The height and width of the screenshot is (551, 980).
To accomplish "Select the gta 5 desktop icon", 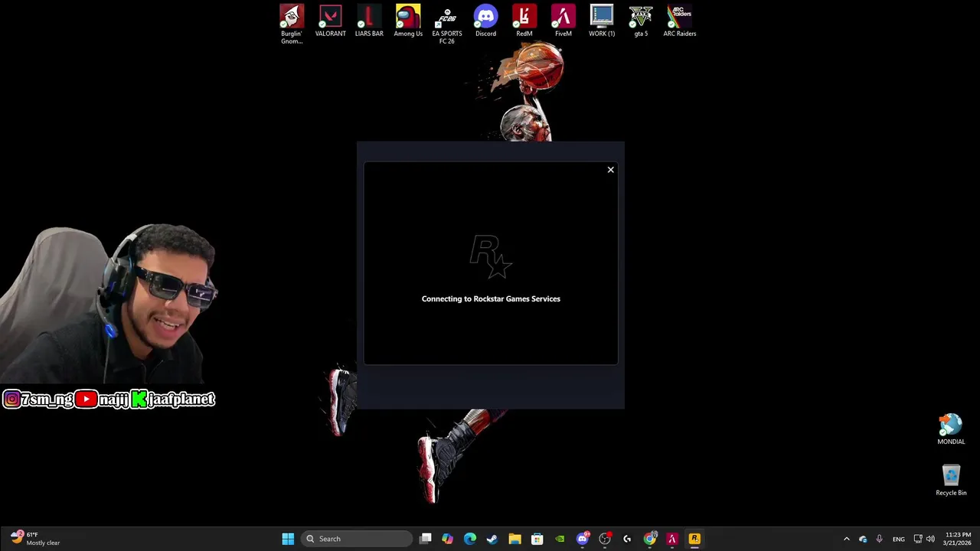I will [641, 21].
